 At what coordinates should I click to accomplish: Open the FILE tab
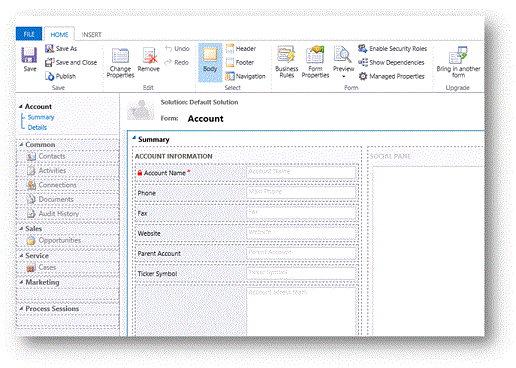point(29,34)
